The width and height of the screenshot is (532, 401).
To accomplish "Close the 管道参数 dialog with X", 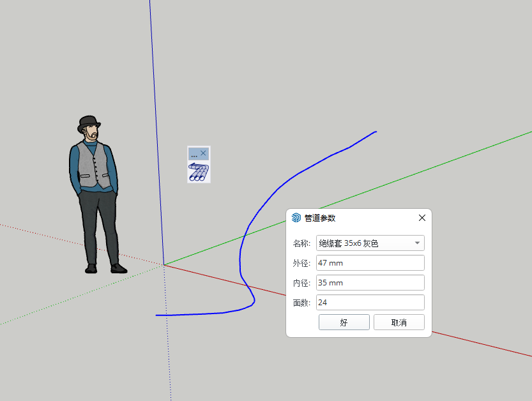I will click(x=422, y=218).
